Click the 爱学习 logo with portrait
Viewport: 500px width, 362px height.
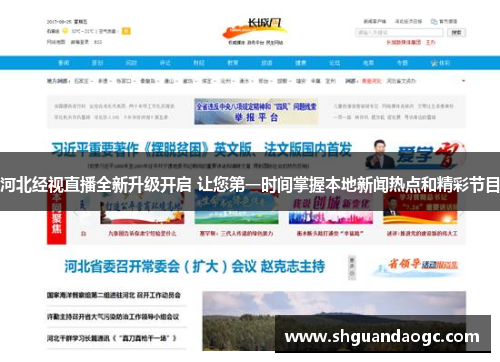pos(414,155)
